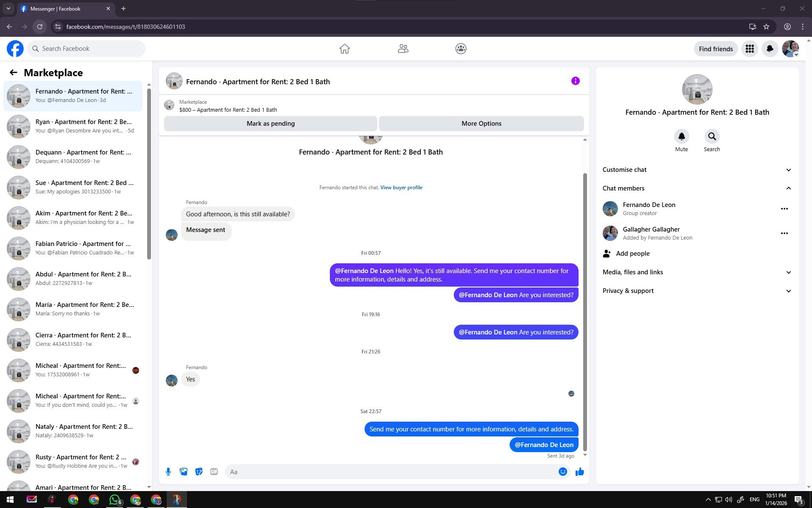Search within the conversation
The image size is (812, 508).
tap(712, 137)
